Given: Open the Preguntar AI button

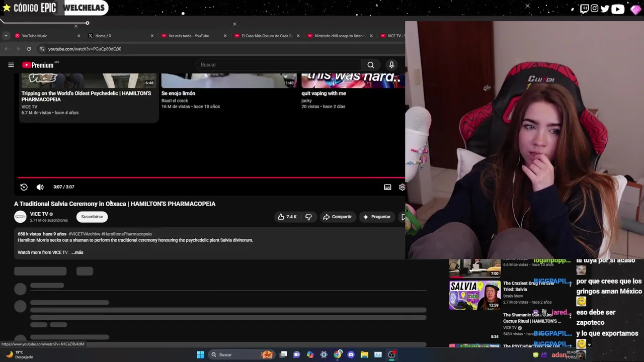Looking at the screenshot, I should (377, 217).
